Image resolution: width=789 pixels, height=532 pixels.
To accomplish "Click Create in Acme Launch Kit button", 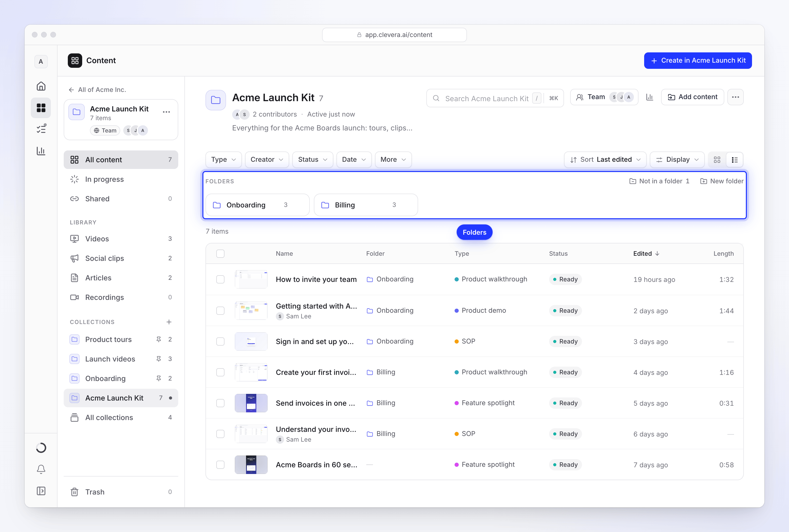I will pos(698,61).
